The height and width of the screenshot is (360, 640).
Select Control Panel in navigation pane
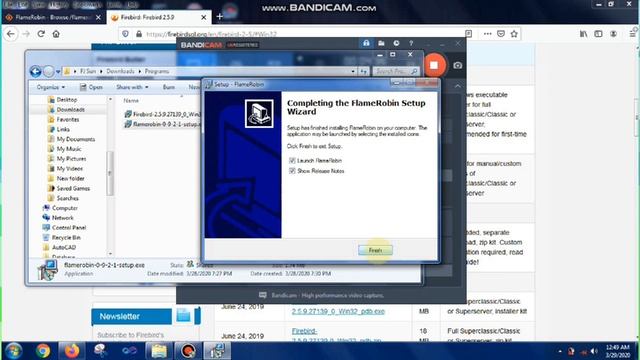tap(69, 228)
